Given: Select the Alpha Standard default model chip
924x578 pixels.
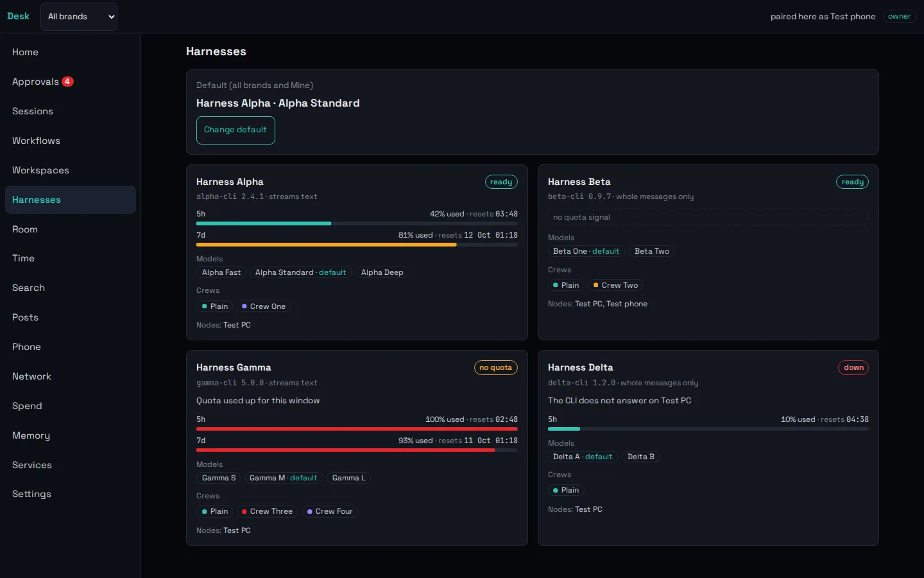Looking at the screenshot, I should [300, 273].
